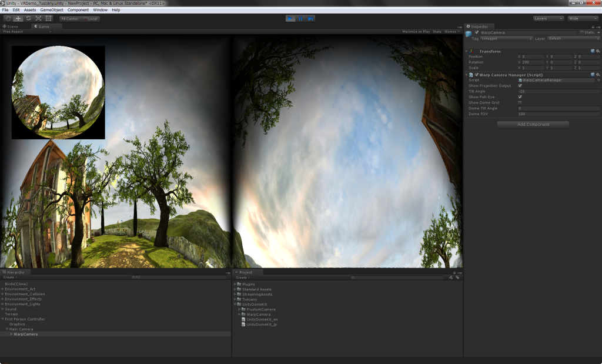Click the Add Component button

coord(533,124)
